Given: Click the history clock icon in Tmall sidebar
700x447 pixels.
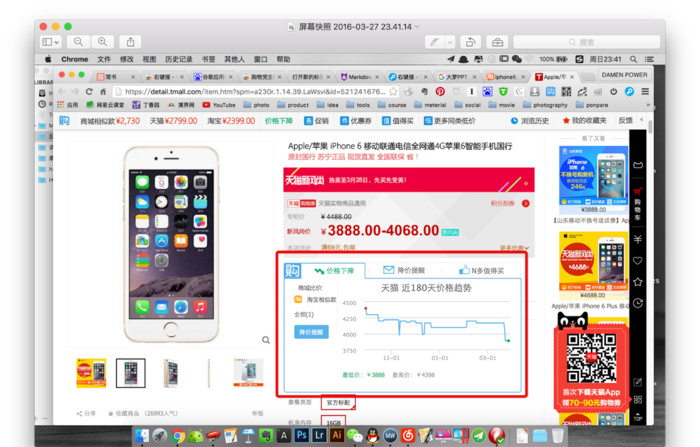Looking at the screenshot, I should [638, 303].
